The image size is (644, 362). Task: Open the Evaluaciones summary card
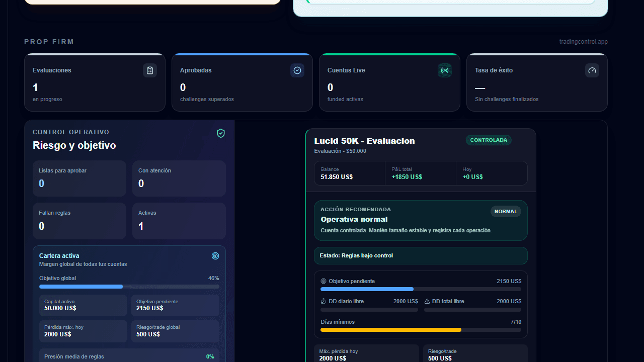coord(95,82)
